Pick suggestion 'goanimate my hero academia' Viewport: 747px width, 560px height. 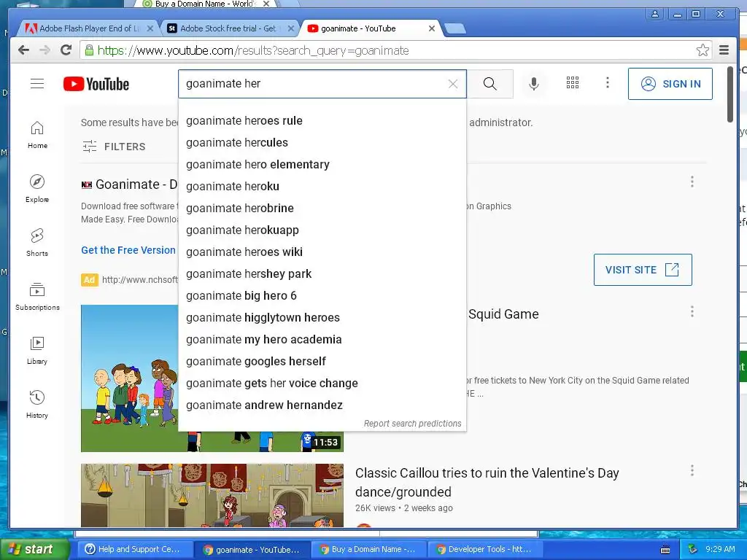[322, 340]
